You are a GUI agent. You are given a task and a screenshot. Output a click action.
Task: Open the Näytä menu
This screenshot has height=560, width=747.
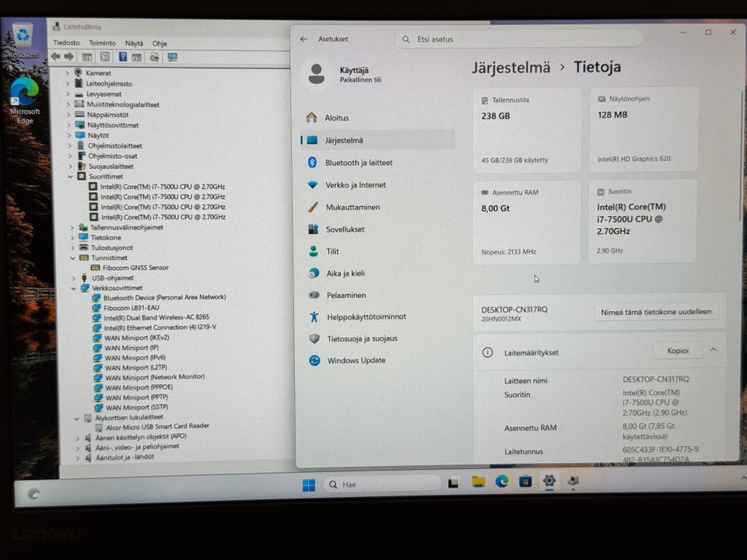tap(134, 44)
